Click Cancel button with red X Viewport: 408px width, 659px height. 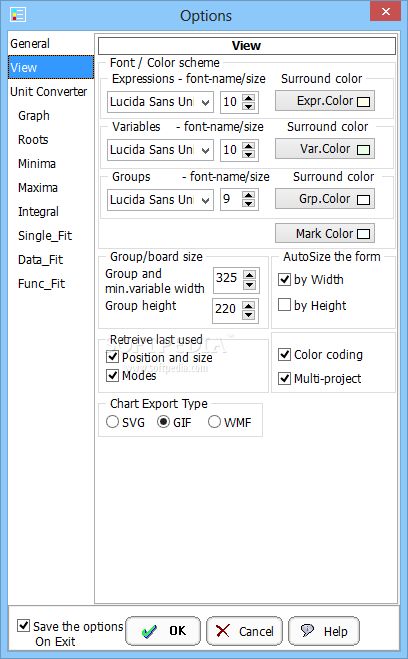point(244,631)
